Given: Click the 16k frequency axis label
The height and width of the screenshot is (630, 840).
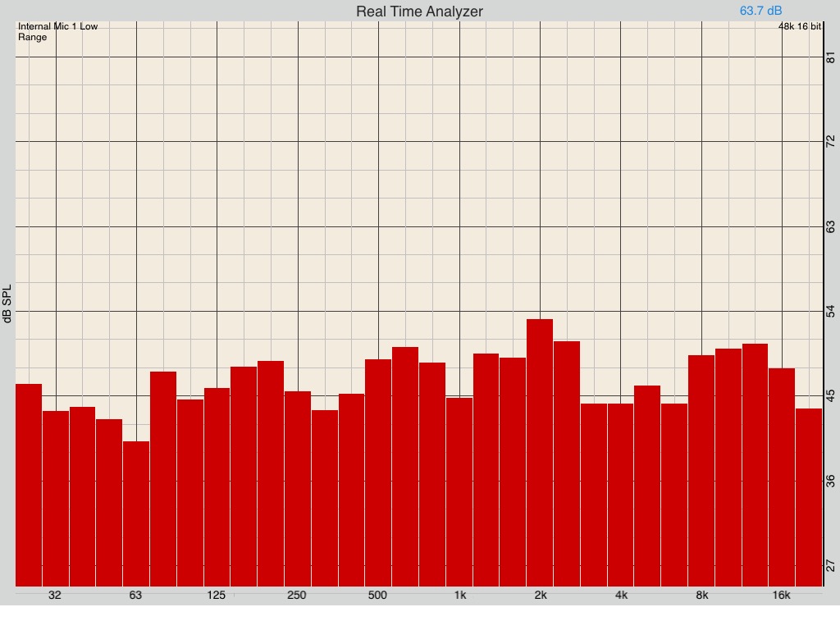Looking at the screenshot, I should click(781, 596).
